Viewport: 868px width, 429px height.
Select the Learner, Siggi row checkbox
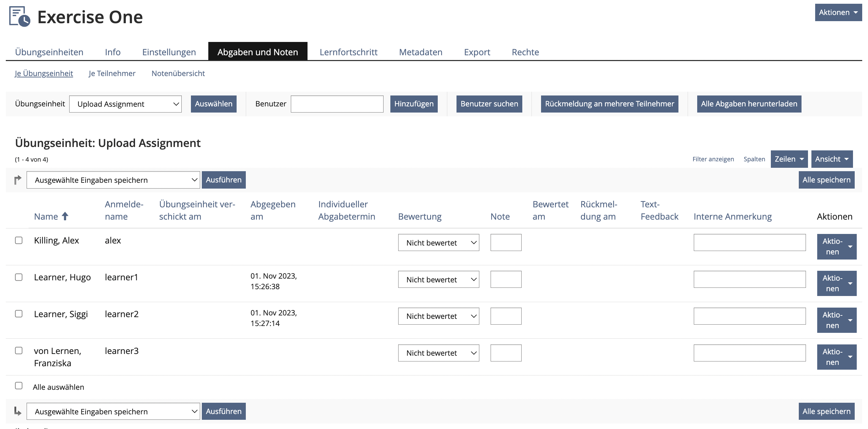click(x=19, y=314)
